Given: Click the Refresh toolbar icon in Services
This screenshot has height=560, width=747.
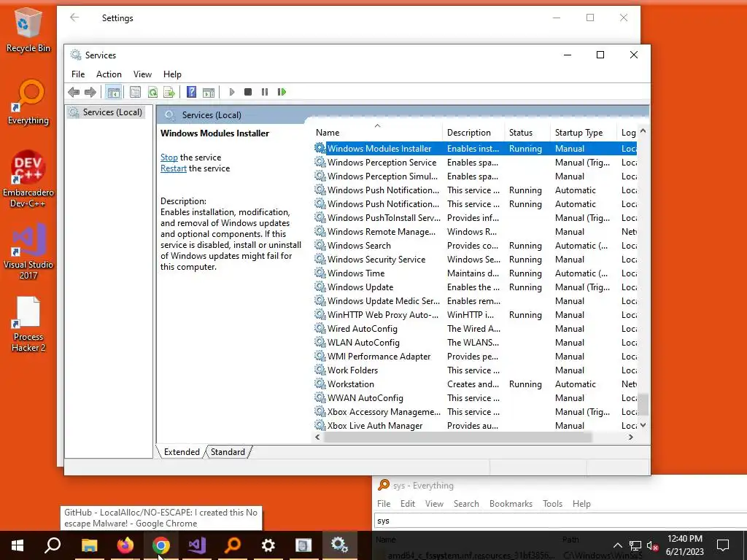Looking at the screenshot, I should tap(152, 92).
